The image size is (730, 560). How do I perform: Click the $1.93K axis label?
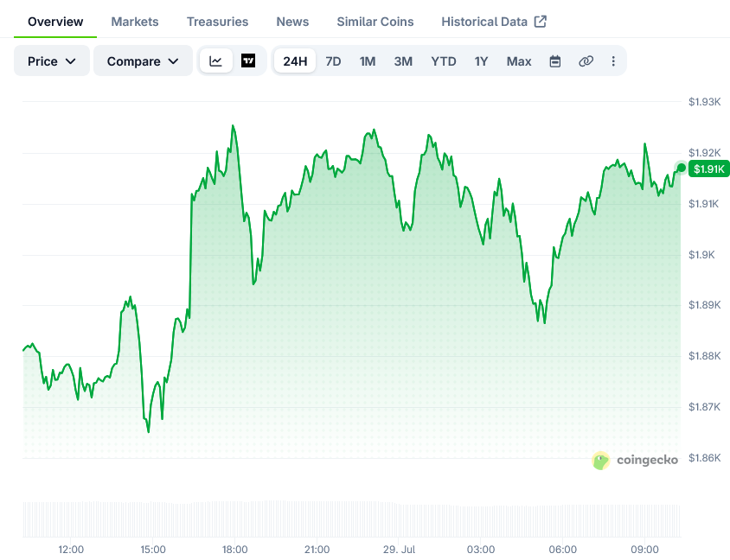click(704, 101)
